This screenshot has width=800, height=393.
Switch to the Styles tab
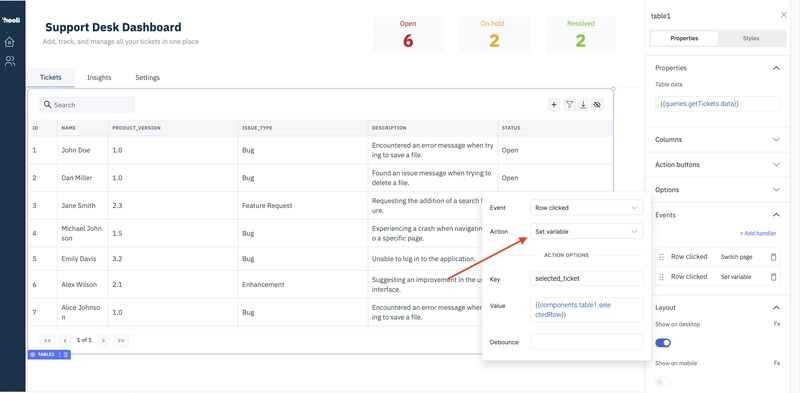pos(751,38)
